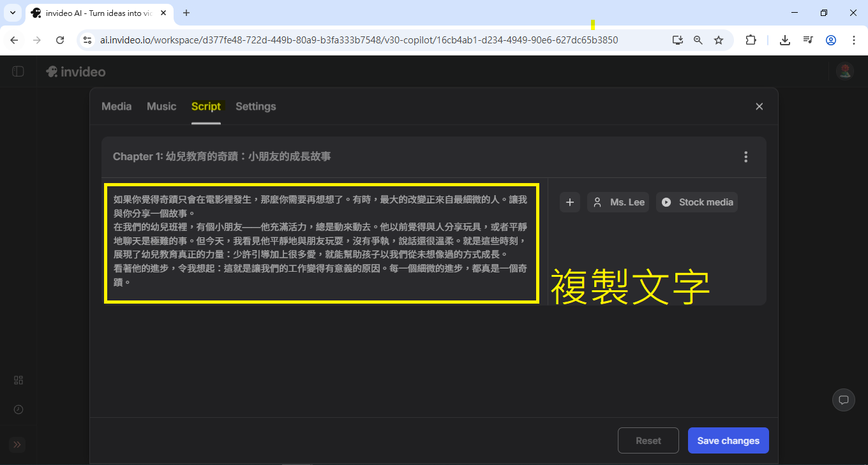The image size is (868, 465).
Task: Open the Chapter 1 three-dot options menu
Action: coord(745,157)
